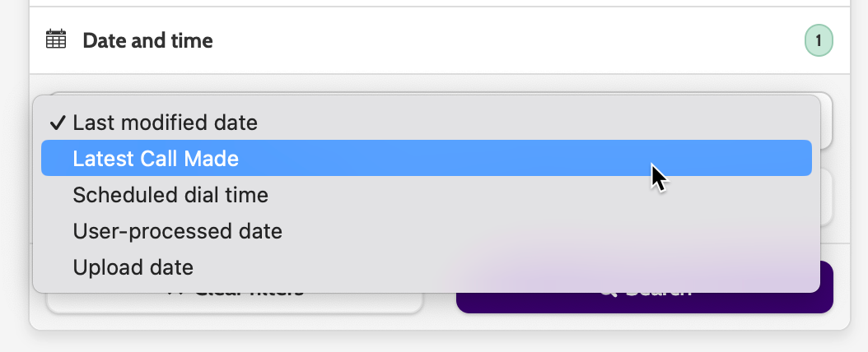Viewport: 868px width, 352px height.
Task: Click the number 1 badge in the header
Action: pyautogui.click(x=818, y=40)
